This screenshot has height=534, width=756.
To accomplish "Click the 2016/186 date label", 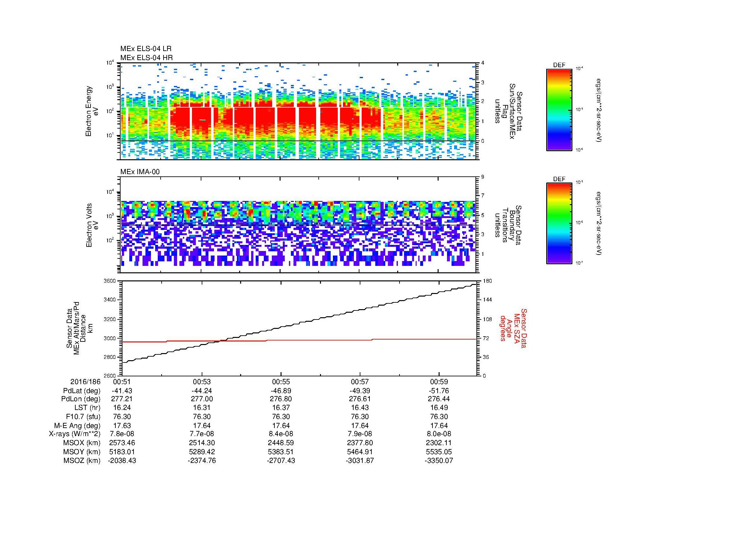I will click(x=85, y=382).
